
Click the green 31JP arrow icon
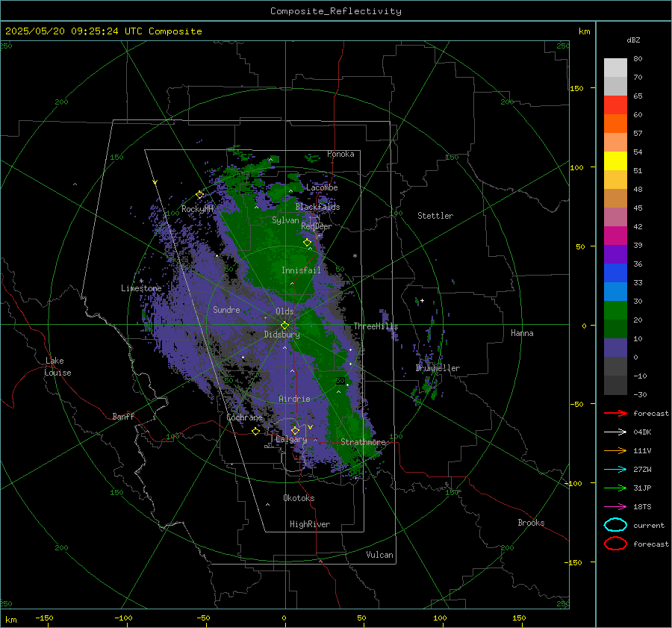click(615, 488)
